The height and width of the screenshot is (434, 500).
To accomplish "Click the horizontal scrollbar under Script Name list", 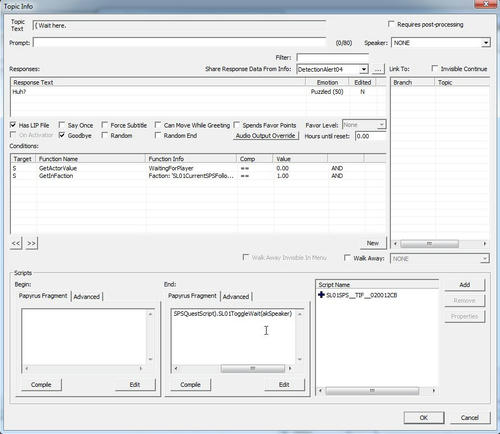I will coord(377,390).
